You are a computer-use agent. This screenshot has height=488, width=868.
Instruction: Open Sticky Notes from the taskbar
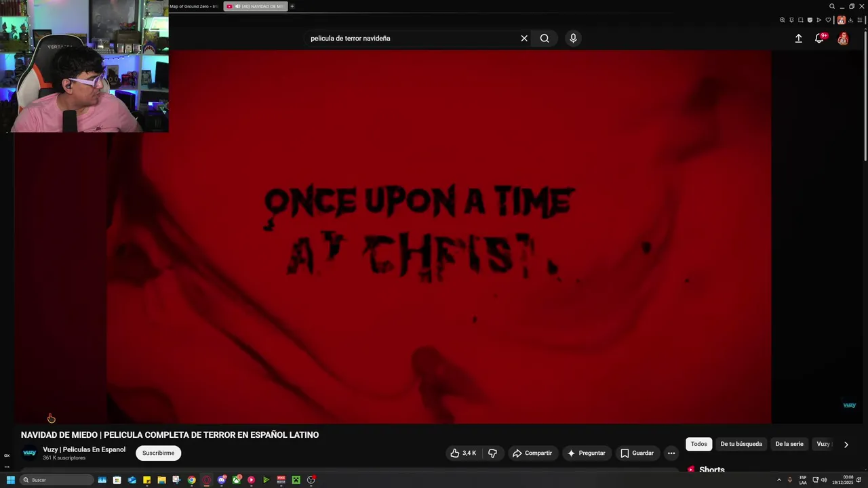pyautogui.click(x=146, y=480)
